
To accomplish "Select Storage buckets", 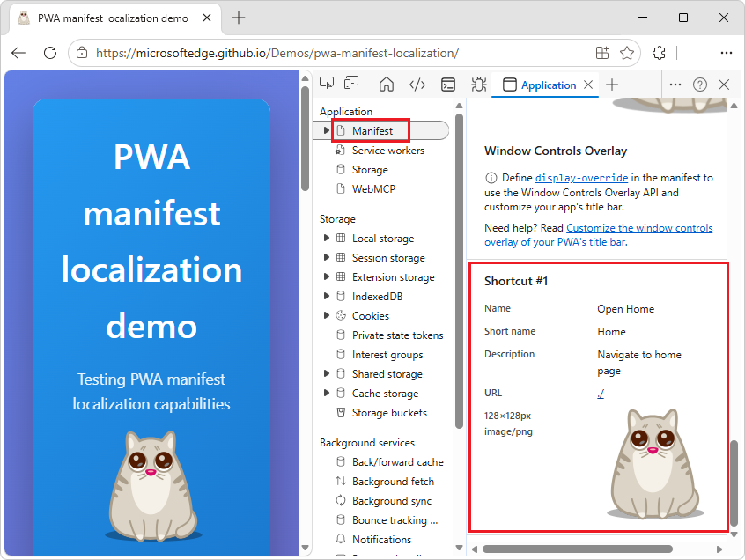I will tap(389, 413).
